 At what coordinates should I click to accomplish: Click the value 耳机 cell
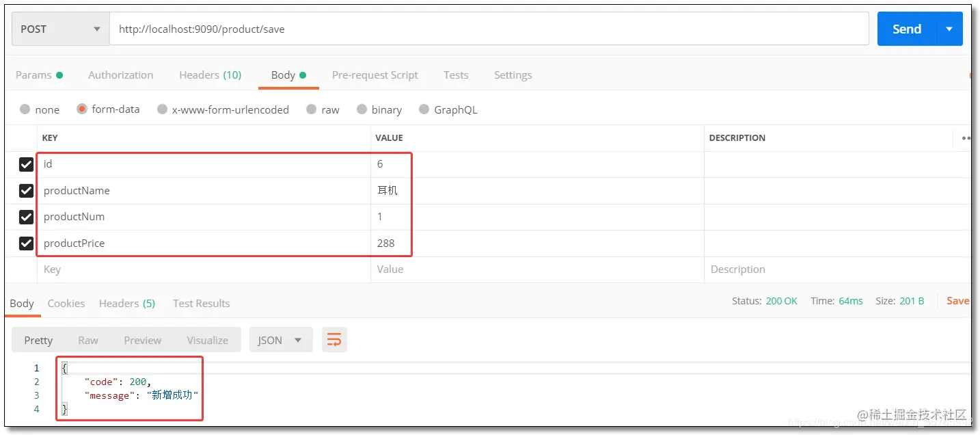pos(537,191)
